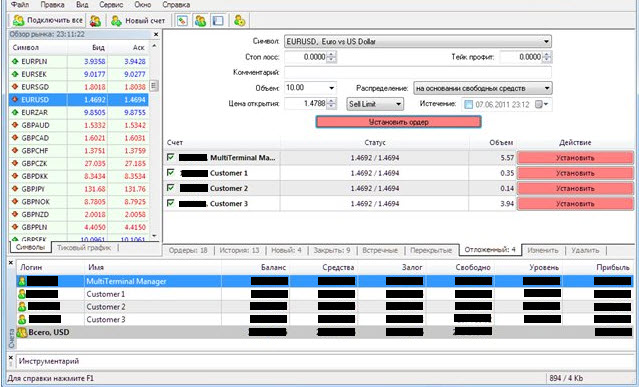Switch to the Закрыть: 9 tab

tap(332, 250)
